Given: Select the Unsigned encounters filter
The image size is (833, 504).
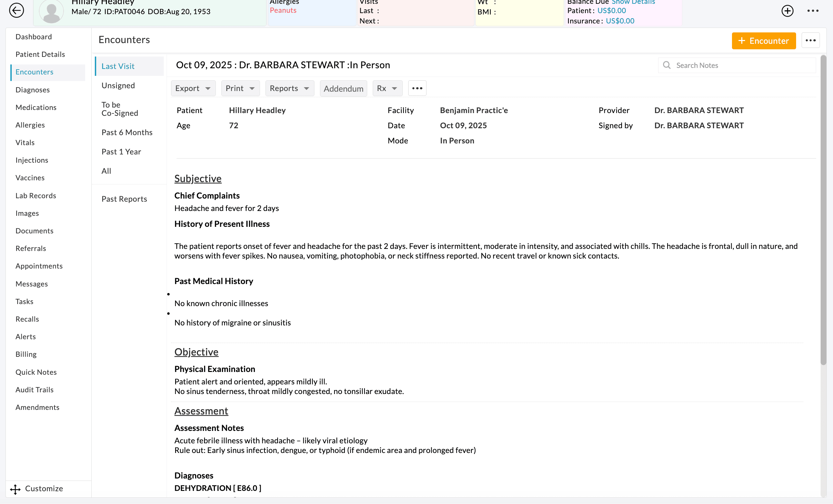Looking at the screenshot, I should [x=118, y=85].
